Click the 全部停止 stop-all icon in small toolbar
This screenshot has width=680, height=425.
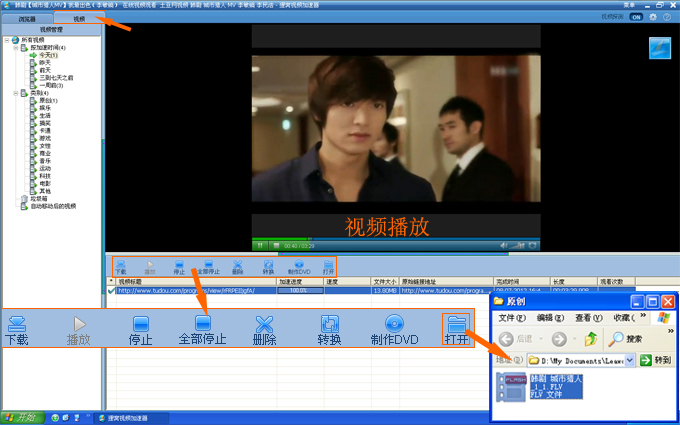[x=209, y=264]
